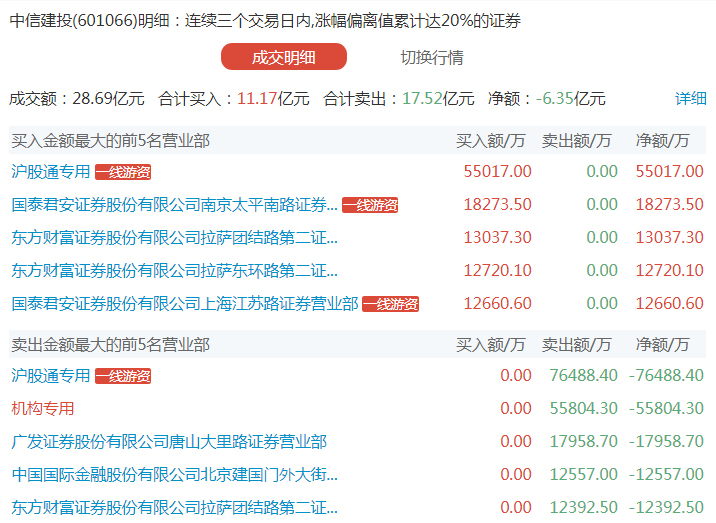Select the 成交明细 tab

point(284,57)
